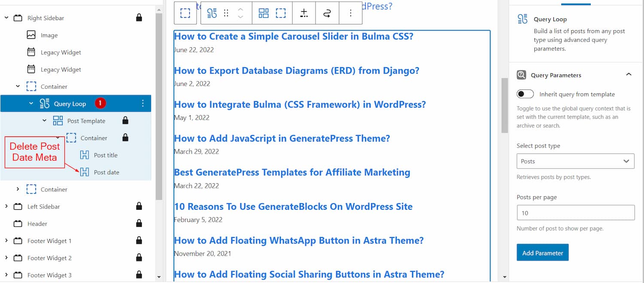
Task: Click the Post date block icon in list view
Action: click(x=84, y=172)
